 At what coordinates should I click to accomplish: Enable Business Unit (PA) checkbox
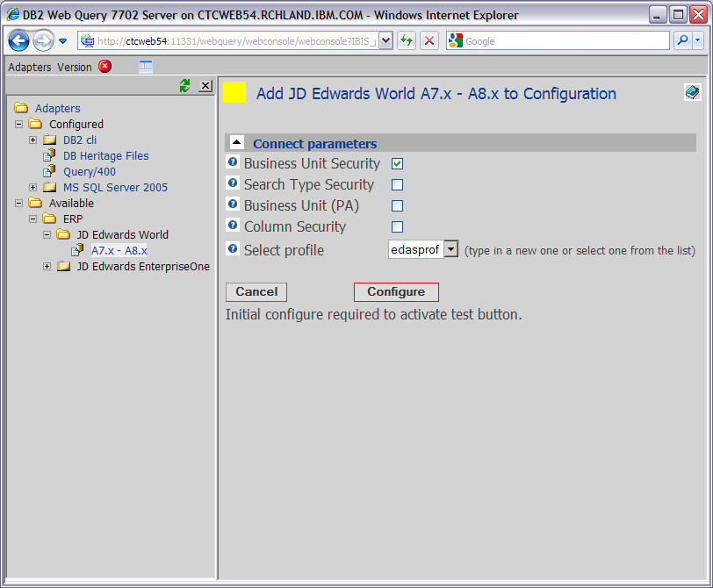[x=397, y=206]
